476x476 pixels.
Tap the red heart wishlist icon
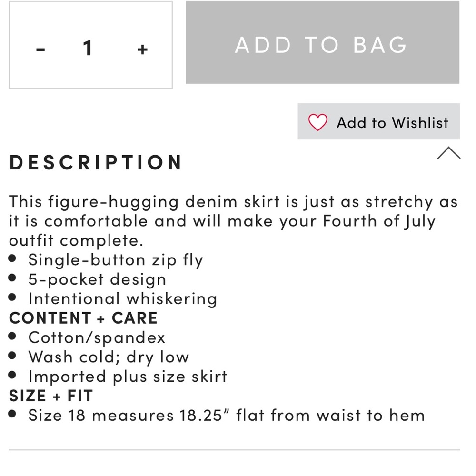[x=318, y=122]
